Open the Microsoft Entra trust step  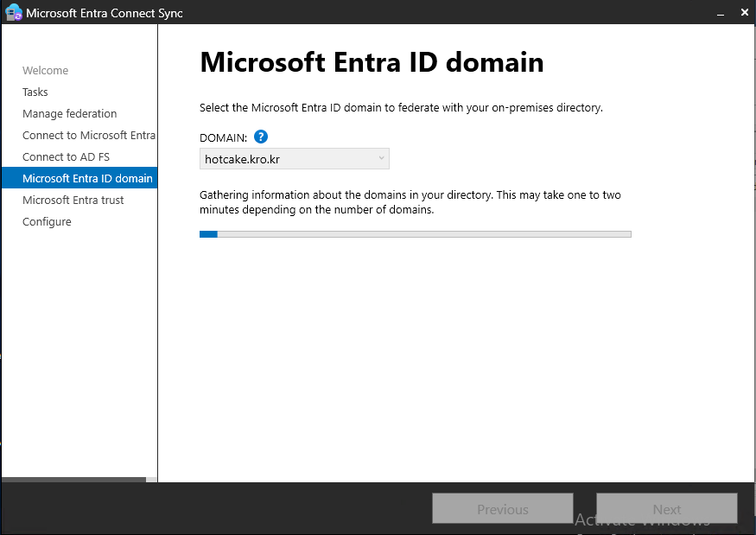[73, 201]
